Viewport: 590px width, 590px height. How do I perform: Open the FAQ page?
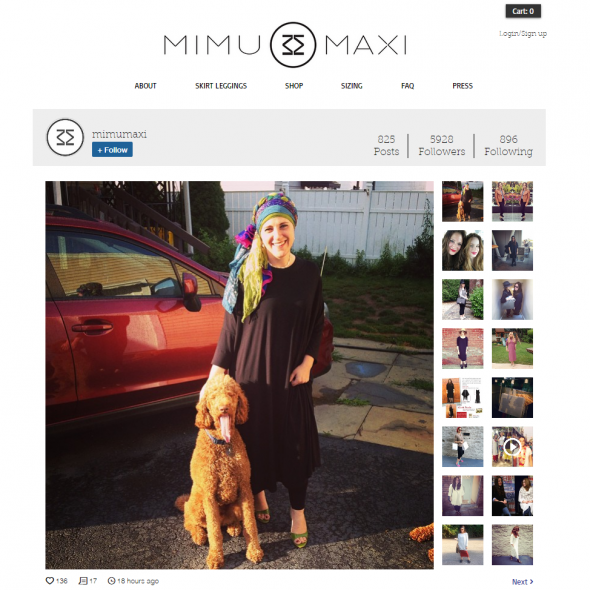(x=408, y=86)
